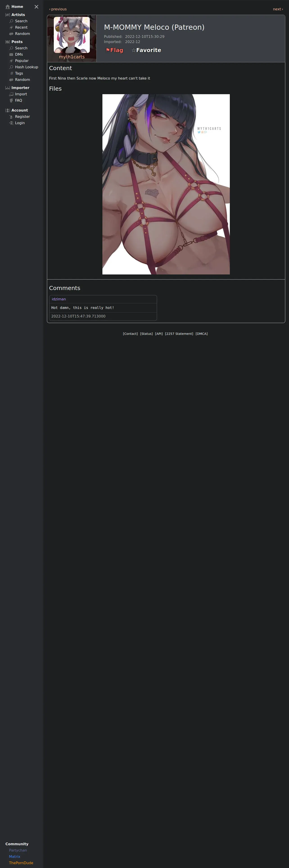The height and width of the screenshot is (868, 289).
Task: Open Artists Search page
Action: point(21,21)
